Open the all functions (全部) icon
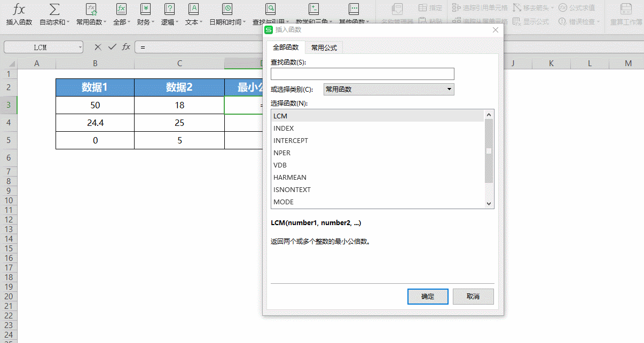This screenshot has height=343, width=644. 121,9
